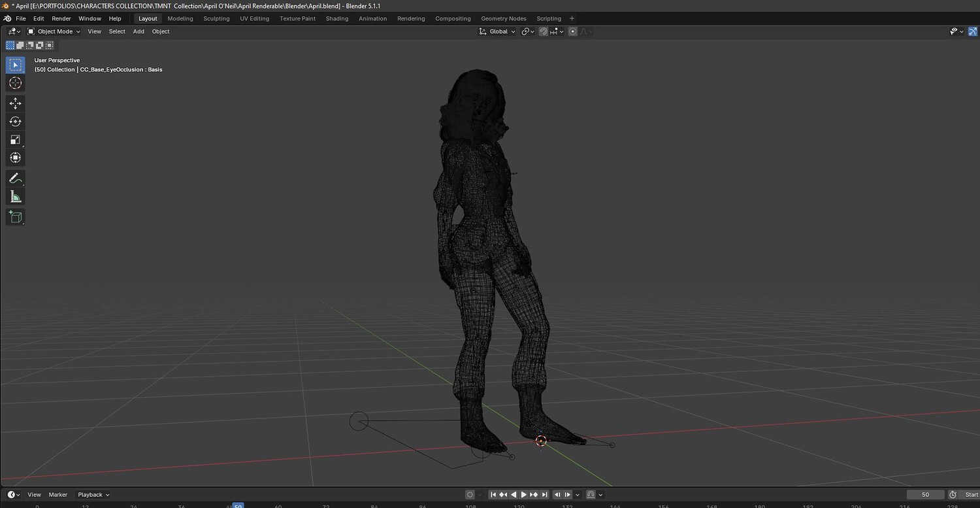Open the timeline editor type selector
Image resolution: width=980 pixels, height=508 pixels.
coord(14,495)
